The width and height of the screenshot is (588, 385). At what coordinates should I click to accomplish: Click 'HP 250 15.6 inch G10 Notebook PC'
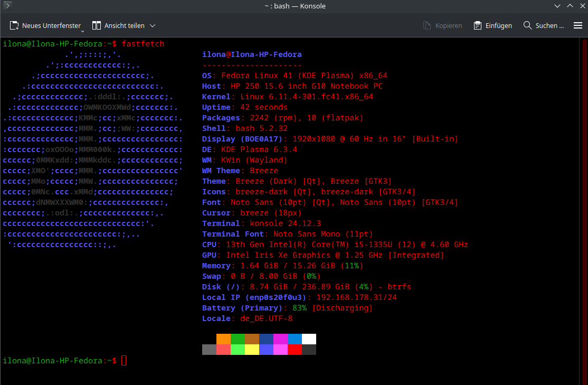coord(306,86)
